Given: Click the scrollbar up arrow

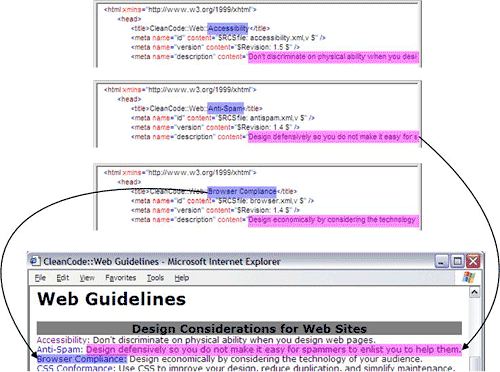Looking at the screenshot, I should tap(474, 292).
